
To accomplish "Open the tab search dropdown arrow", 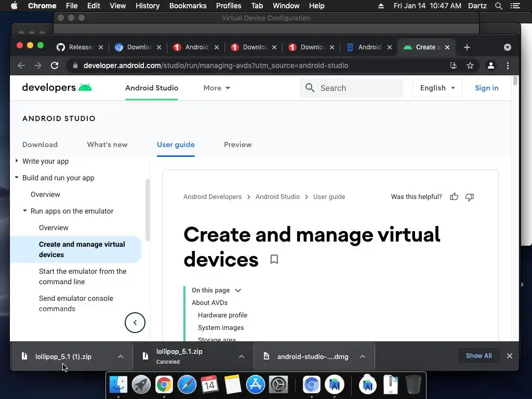I will tap(508, 47).
